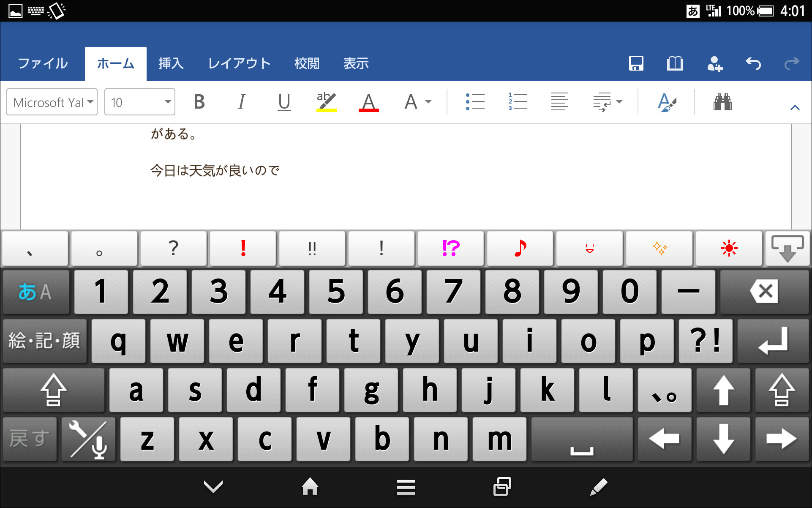The width and height of the screenshot is (812, 508).
Task: Apply yellow text highlight
Action: click(x=325, y=101)
